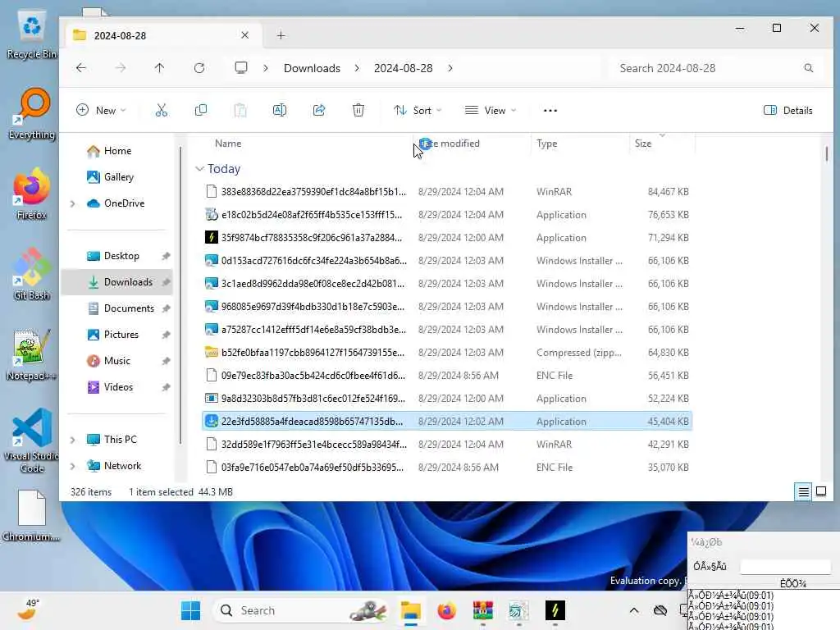Click the Copy icon in toolbar

pyautogui.click(x=201, y=111)
